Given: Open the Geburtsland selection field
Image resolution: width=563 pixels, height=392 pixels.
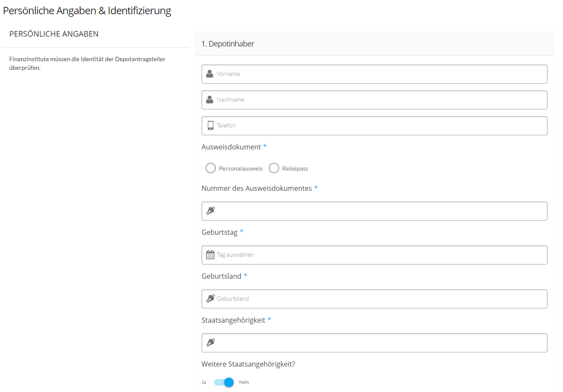Looking at the screenshot, I should point(379,299).
